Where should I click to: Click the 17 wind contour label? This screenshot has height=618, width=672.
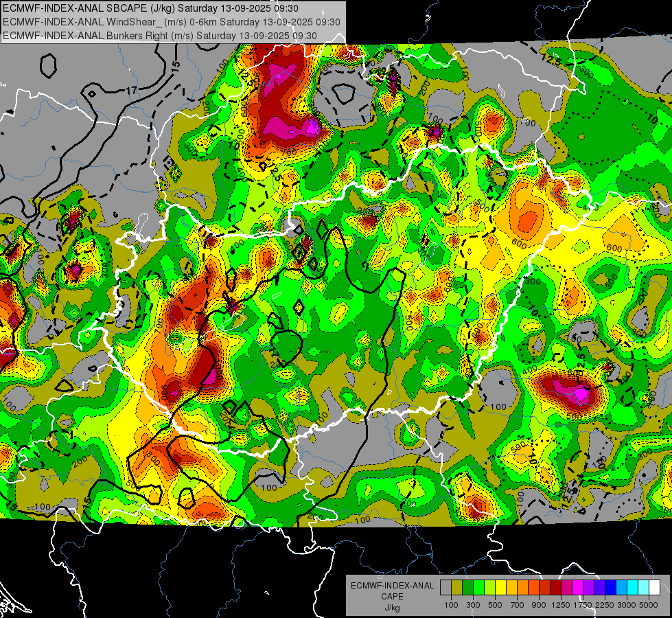132,91
